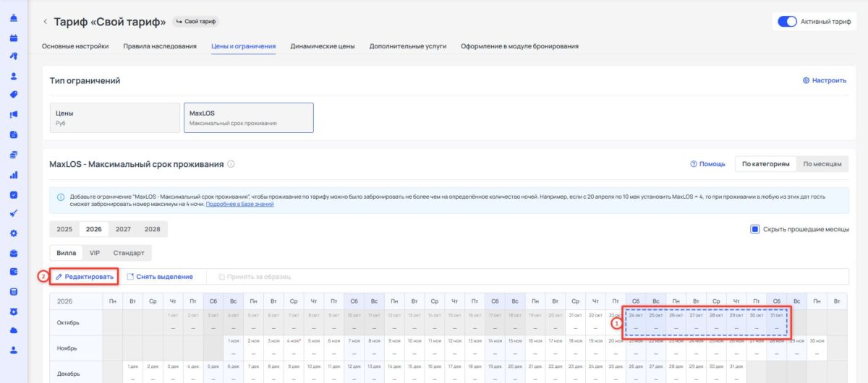
Task: Toggle the 'Активный тариф' switch
Action: point(787,22)
